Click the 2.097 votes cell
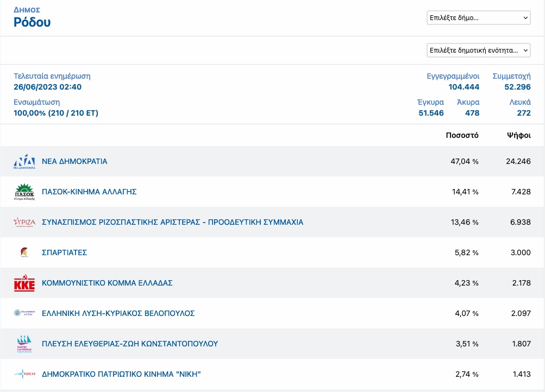 (x=521, y=313)
